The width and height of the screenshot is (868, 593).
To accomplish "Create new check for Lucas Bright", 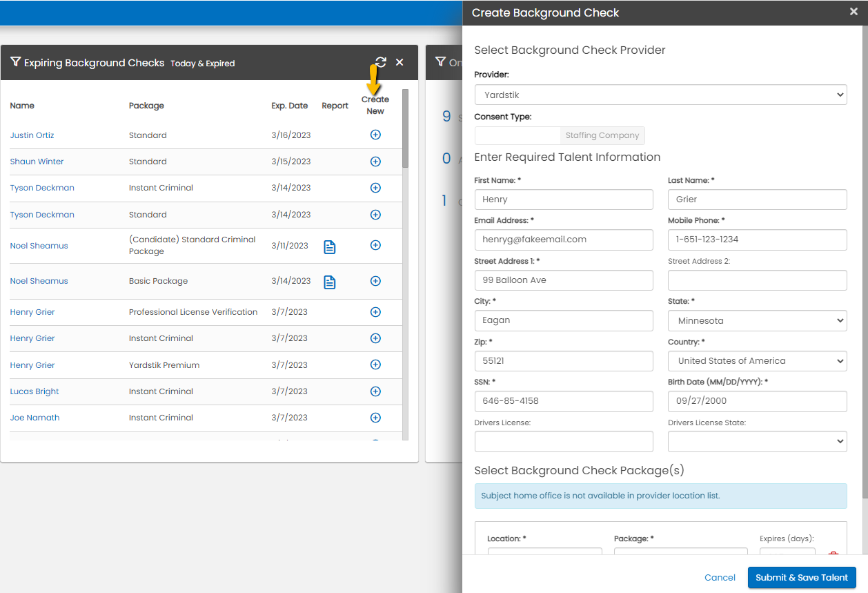I will (x=375, y=391).
